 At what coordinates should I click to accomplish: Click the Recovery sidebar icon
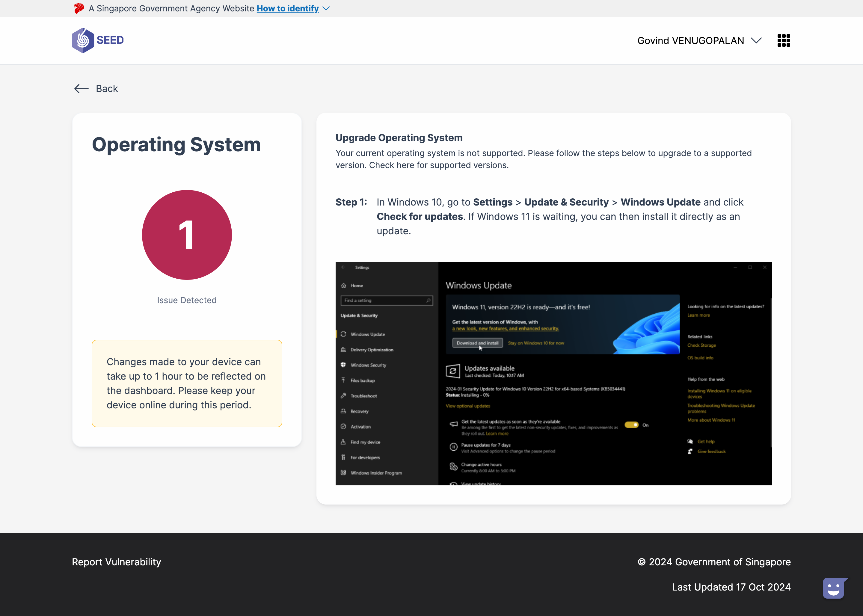click(344, 411)
